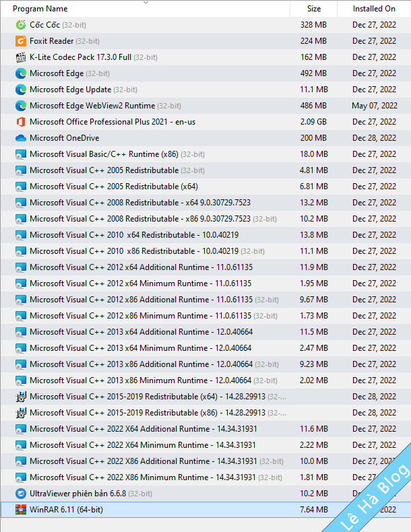Click icon of Visual C++ 2008 x86 9.0.30729.7523
411x532 pixels.
pyautogui.click(x=21, y=219)
